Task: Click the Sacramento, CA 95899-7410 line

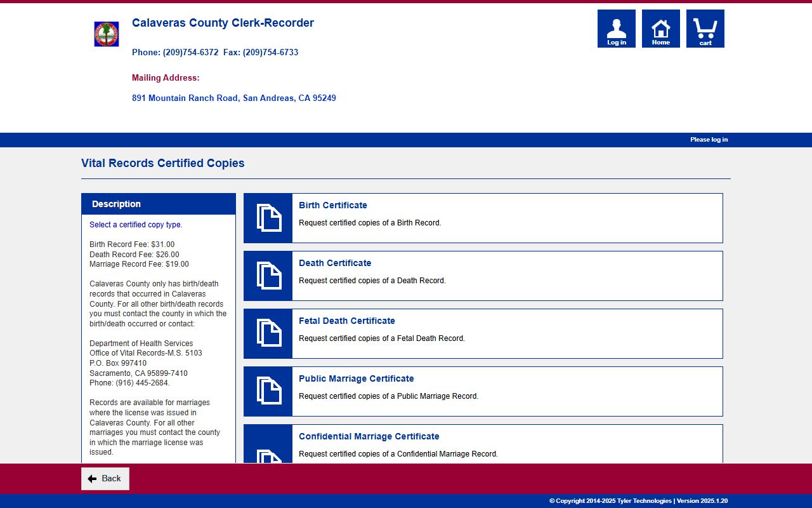Action: (x=138, y=373)
